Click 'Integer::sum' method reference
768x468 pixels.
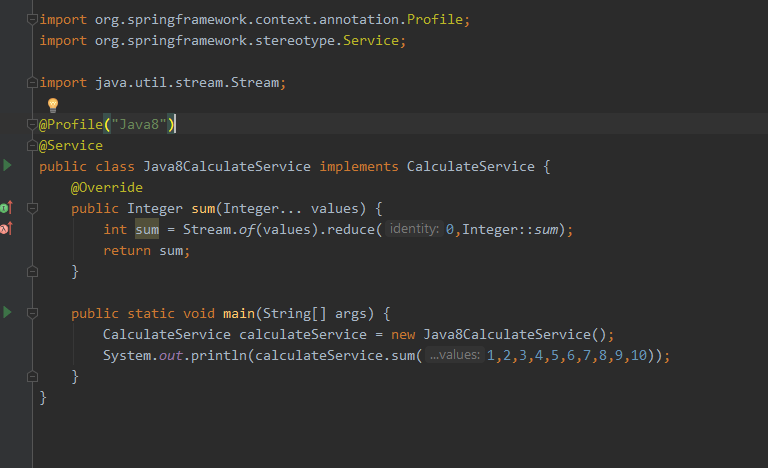510,229
